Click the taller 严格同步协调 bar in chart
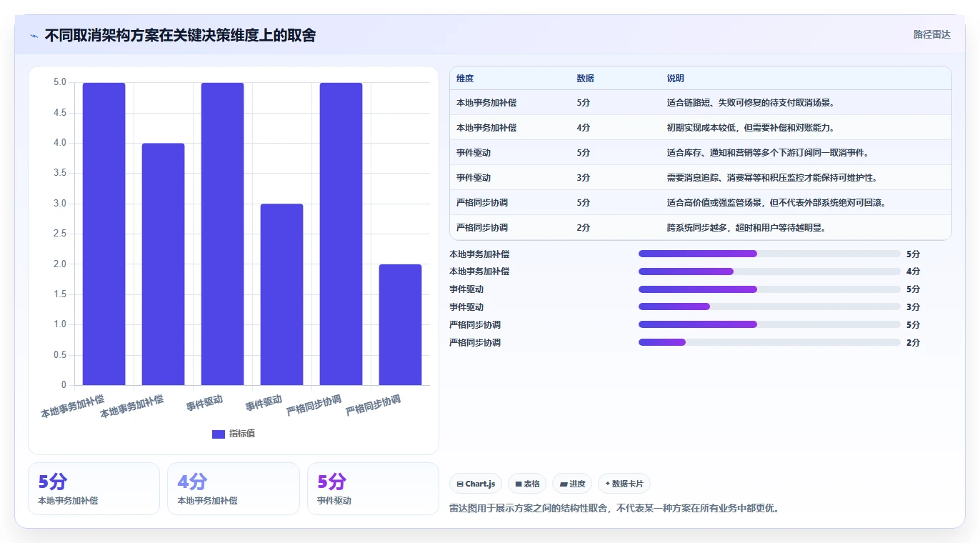The height and width of the screenshot is (543, 980). click(x=341, y=234)
